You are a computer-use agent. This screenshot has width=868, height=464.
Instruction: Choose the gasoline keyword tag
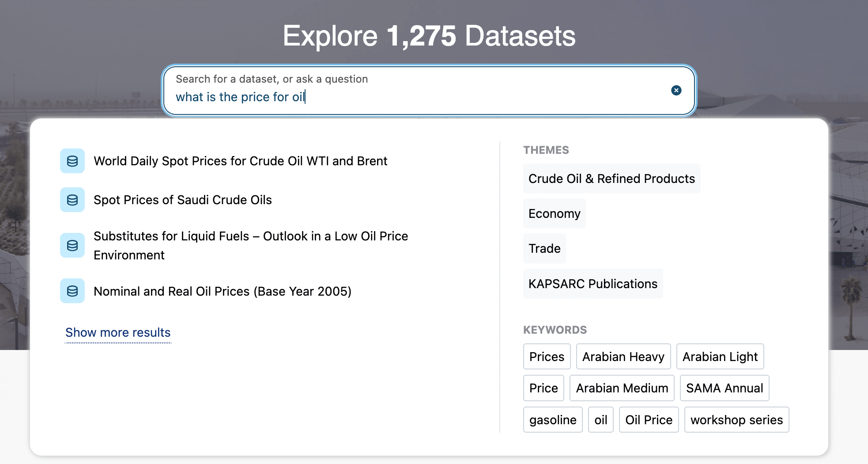(x=552, y=420)
